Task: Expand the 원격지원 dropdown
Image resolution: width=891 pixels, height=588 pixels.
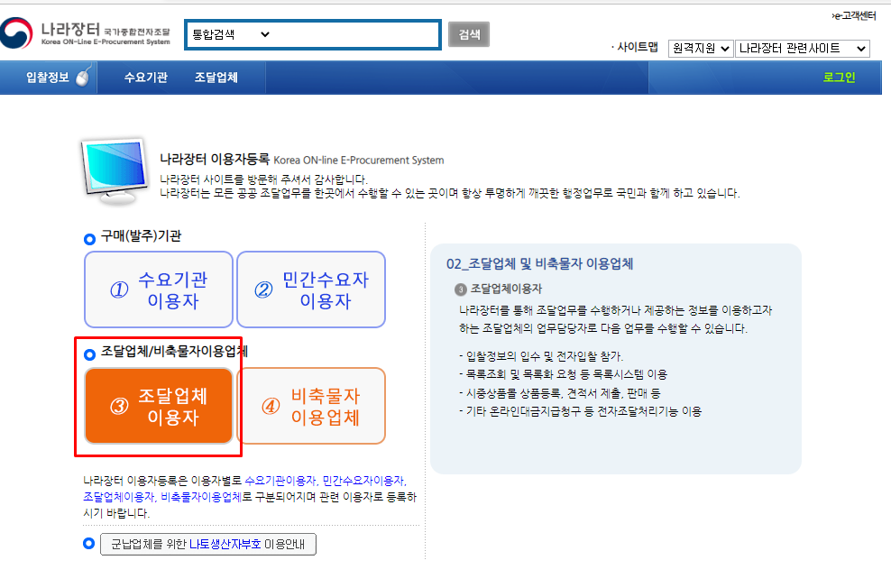Action: pyautogui.click(x=701, y=49)
